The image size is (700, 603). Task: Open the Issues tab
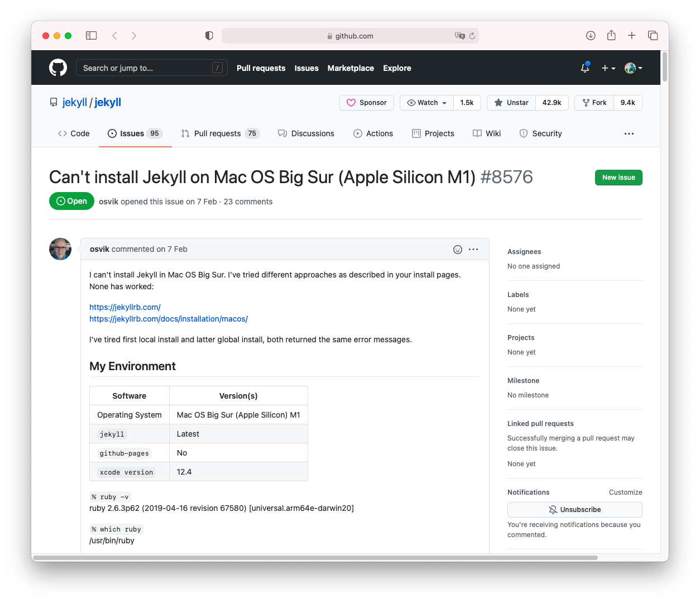click(x=135, y=133)
